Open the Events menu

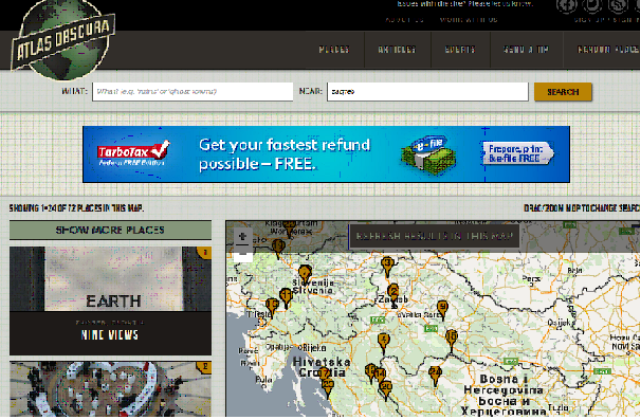460,50
